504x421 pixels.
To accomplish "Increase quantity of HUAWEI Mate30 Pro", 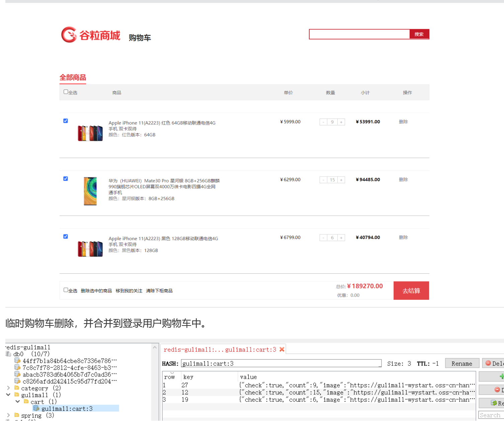I will point(341,180).
